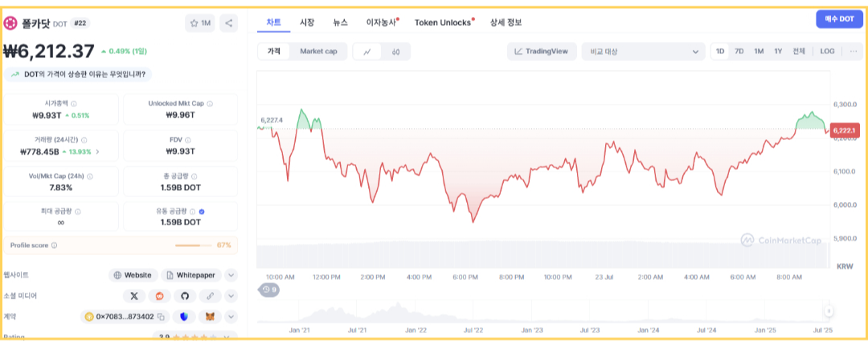This screenshot has width=868, height=350.
Task: Select the 전체 time range
Action: [x=799, y=51]
